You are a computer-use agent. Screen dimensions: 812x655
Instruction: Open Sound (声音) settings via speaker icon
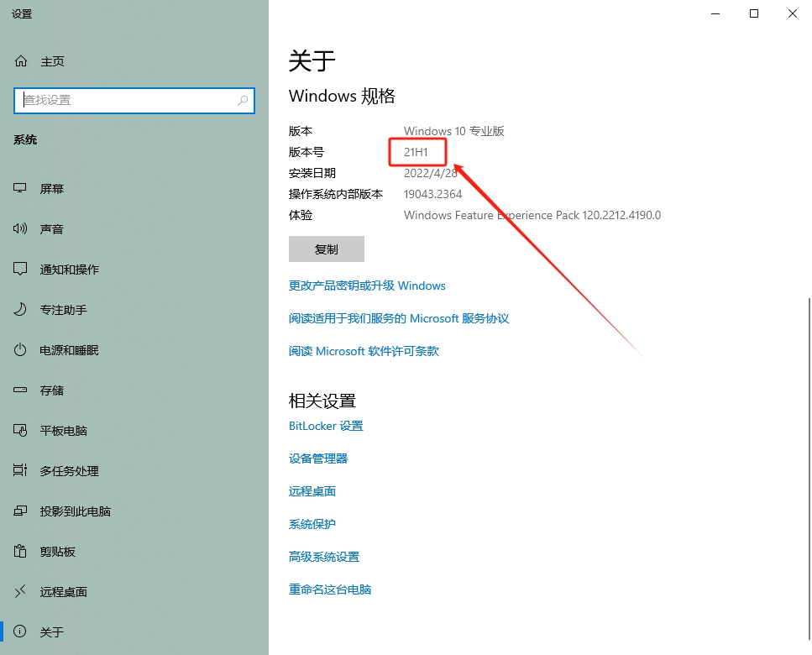tap(21, 229)
